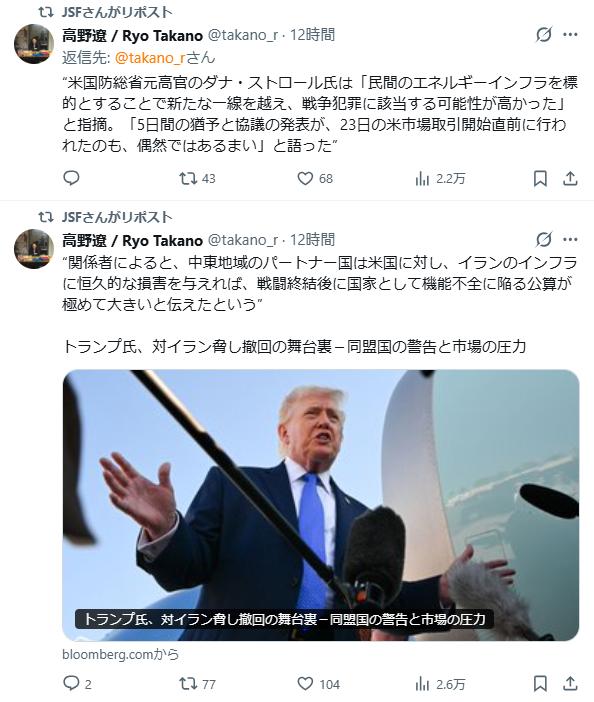Reply to second post with 2 replies
The width and height of the screenshot is (594, 702).
77,684
